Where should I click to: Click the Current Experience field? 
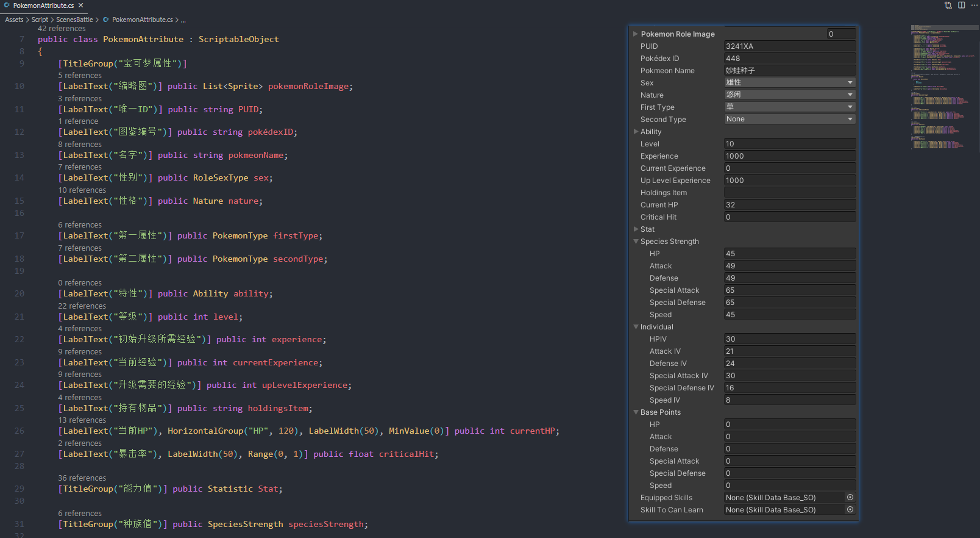(x=789, y=168)
